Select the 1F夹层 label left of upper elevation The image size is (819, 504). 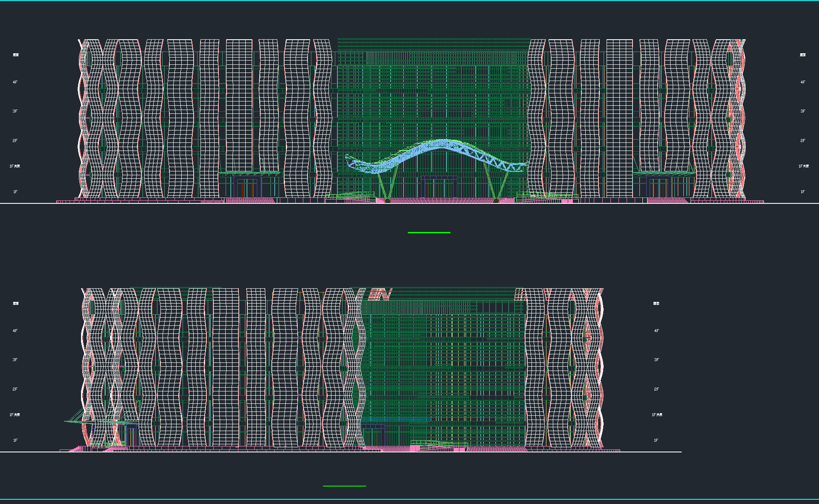pyautogui.click(x=15, y=166)
